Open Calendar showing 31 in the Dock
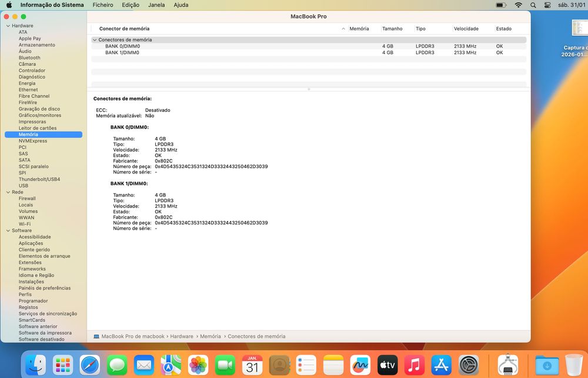588x378 pixels. pos(252,364)
